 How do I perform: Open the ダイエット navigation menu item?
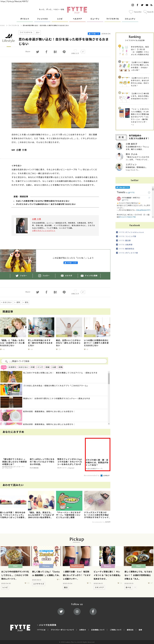[25, 19]
